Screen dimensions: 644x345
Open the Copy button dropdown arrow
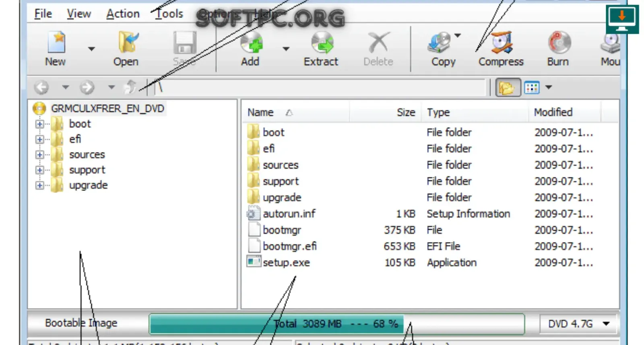458,35
